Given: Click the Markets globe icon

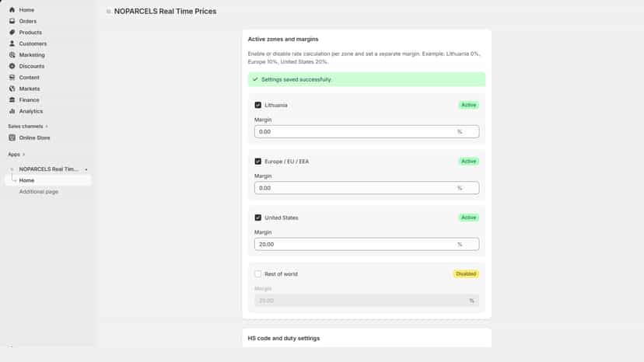Looking at the screenshot, I should click(x=12, y=89).
